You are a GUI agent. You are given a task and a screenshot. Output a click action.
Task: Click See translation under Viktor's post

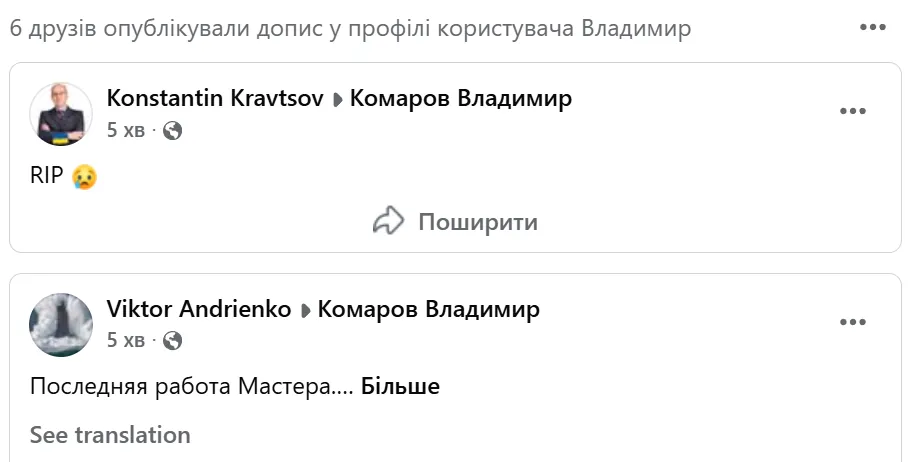(110, 435)
